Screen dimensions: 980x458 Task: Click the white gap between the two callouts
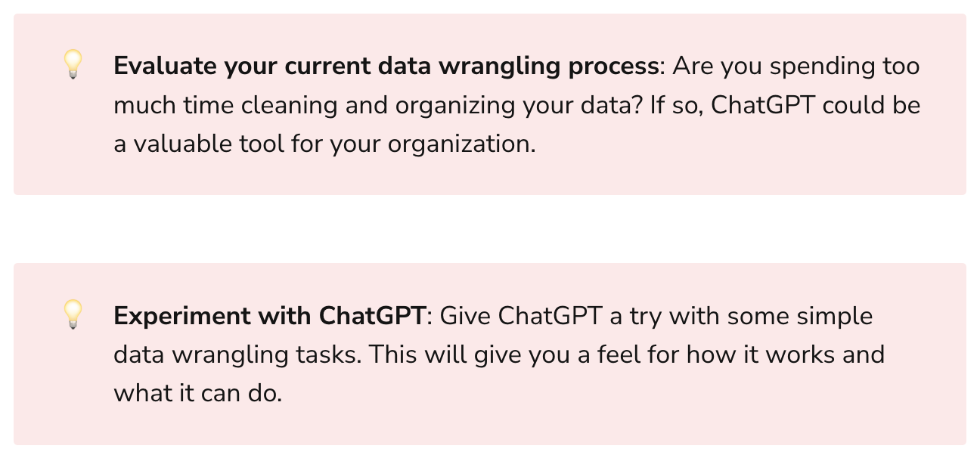[490, 229]
